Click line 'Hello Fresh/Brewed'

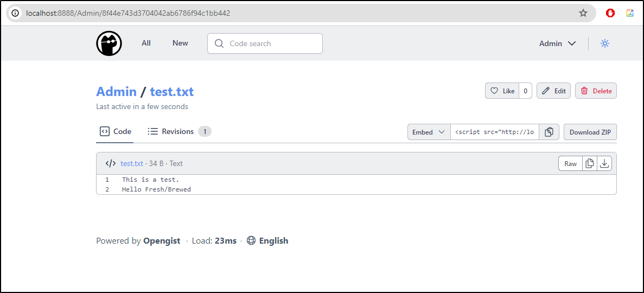(156, 189)
